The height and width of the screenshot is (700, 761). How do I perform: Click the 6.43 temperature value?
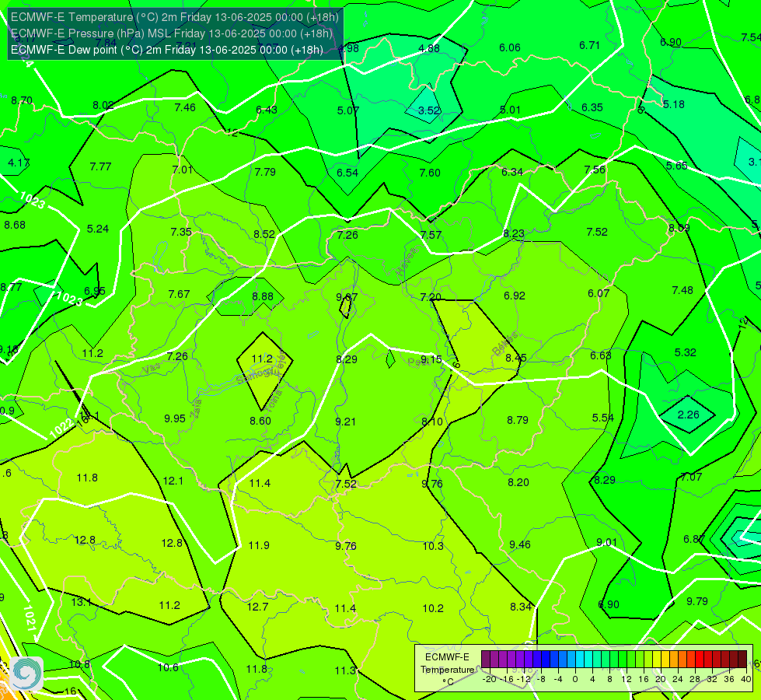click(267, 110)
